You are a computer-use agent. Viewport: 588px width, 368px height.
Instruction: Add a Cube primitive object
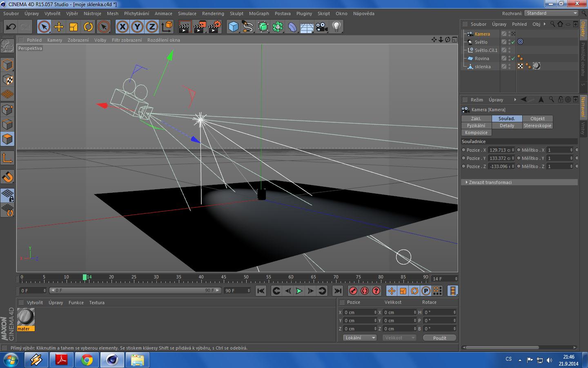pos(233,27)
